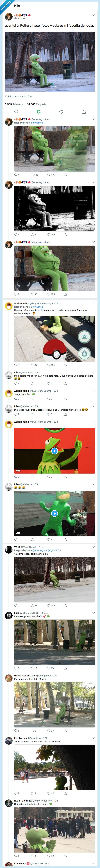Play Adrián Vélez's Kermit GIF
The width and height of the screenshot is (100, 868).
click(55, 451)
